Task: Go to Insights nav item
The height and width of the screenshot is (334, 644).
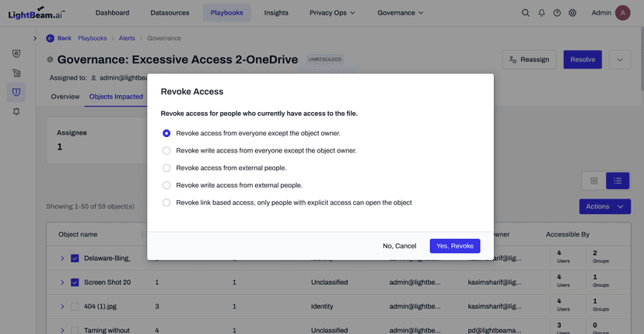Action: [x=276, y=12]
